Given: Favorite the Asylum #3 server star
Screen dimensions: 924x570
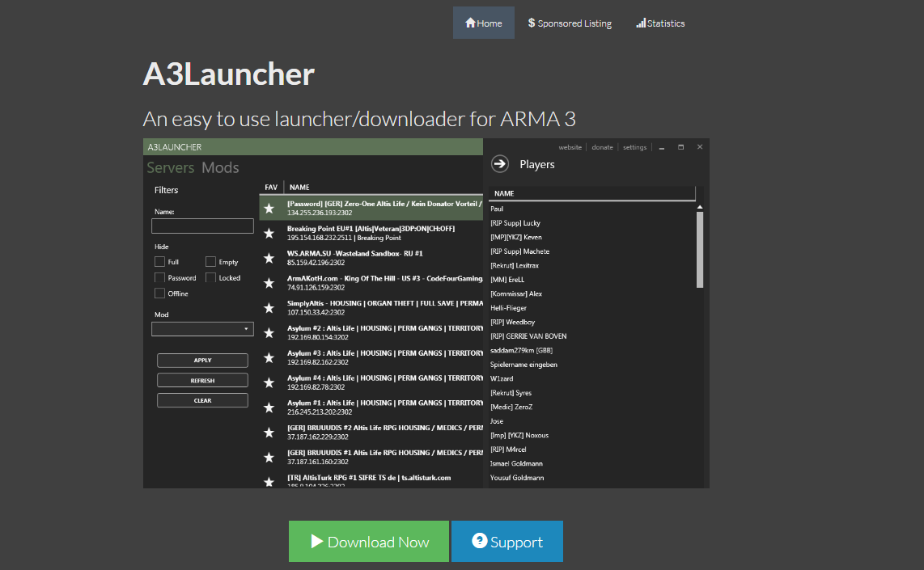Looking at the screenshot, I should 269,357.
